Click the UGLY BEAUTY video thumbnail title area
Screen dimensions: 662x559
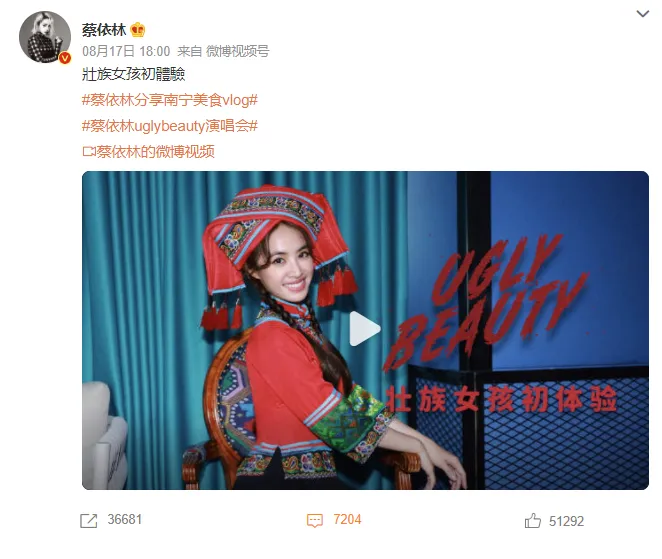486,302
